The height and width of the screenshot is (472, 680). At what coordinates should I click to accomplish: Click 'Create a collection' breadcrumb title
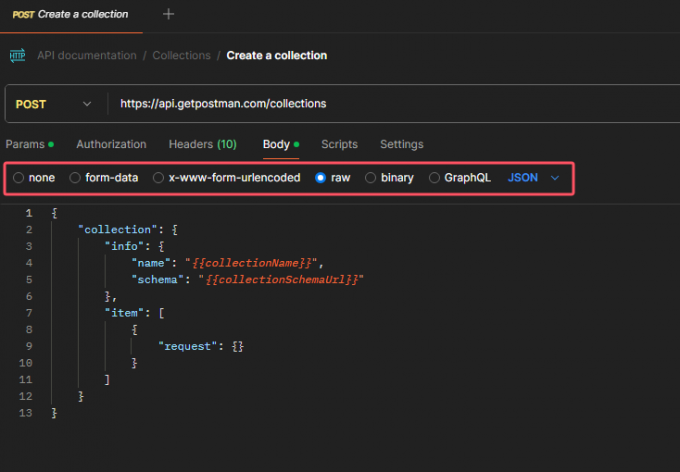[277, 56]
